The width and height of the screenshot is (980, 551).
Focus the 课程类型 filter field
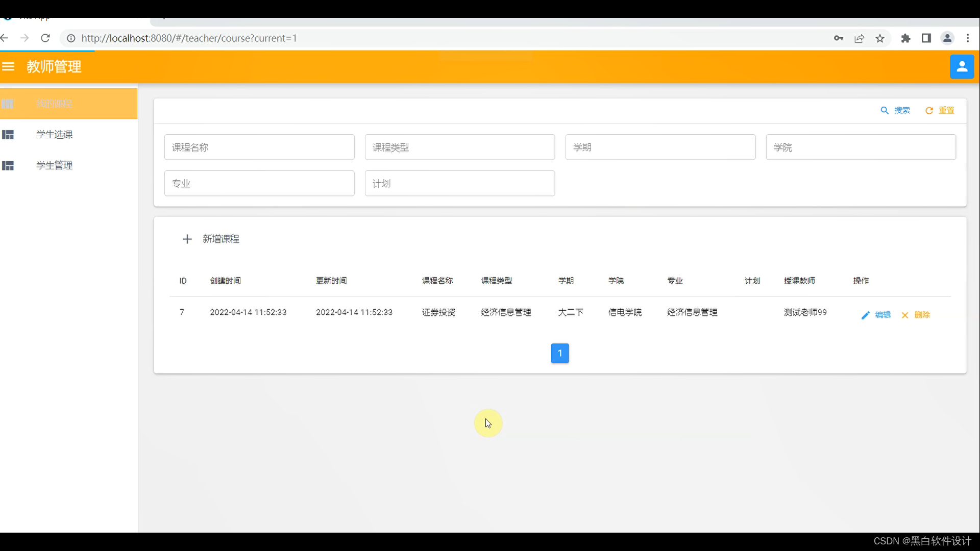[459, 147]
